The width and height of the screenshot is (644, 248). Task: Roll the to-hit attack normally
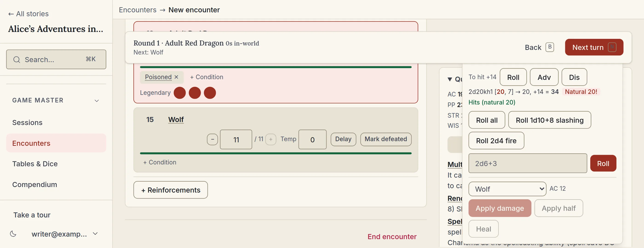pos(513,77)
